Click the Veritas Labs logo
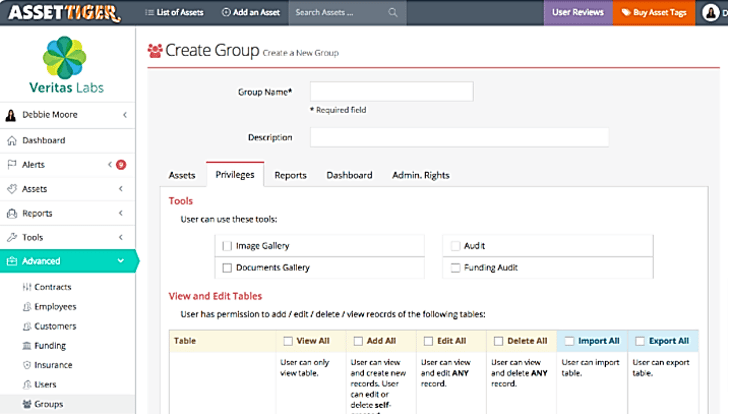 [x=66, y=58]
